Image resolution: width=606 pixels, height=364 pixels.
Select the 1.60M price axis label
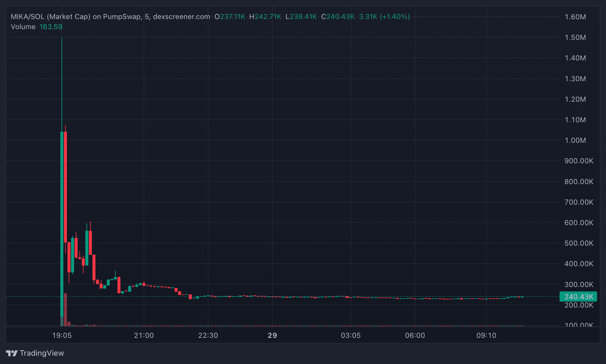pyautogui.click(x=575, y=17)
